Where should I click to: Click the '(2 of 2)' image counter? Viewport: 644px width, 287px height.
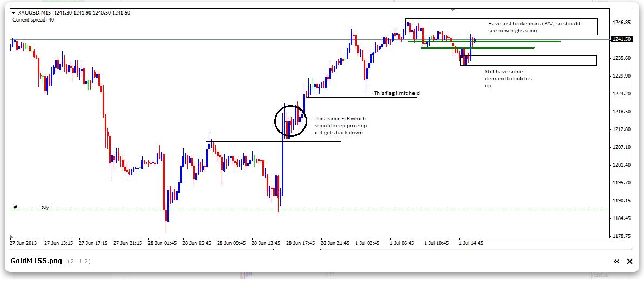[79, 262]
